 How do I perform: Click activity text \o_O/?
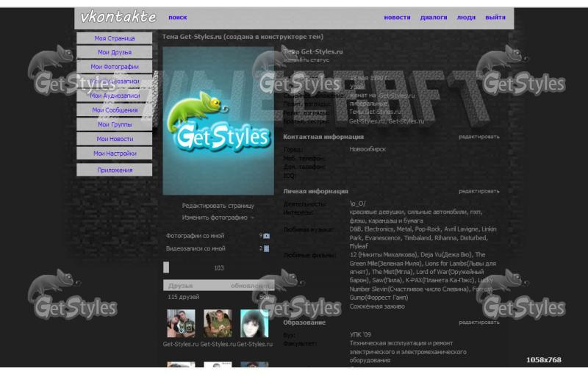click(x=357, y=204)
